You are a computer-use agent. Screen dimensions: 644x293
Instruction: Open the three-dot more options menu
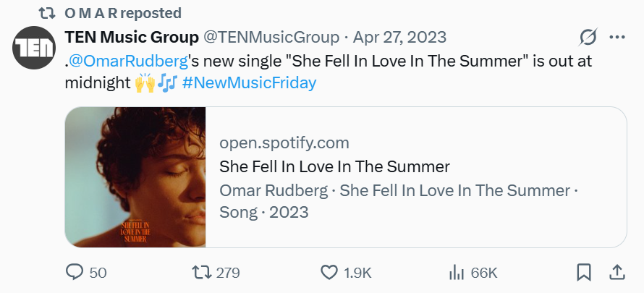617,37
